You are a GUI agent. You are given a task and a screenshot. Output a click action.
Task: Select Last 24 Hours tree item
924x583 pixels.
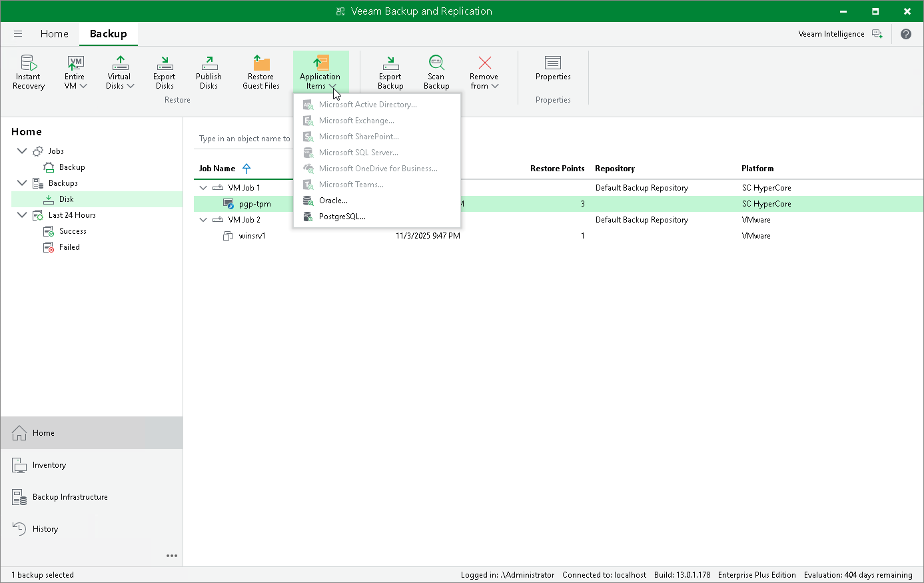72,215
